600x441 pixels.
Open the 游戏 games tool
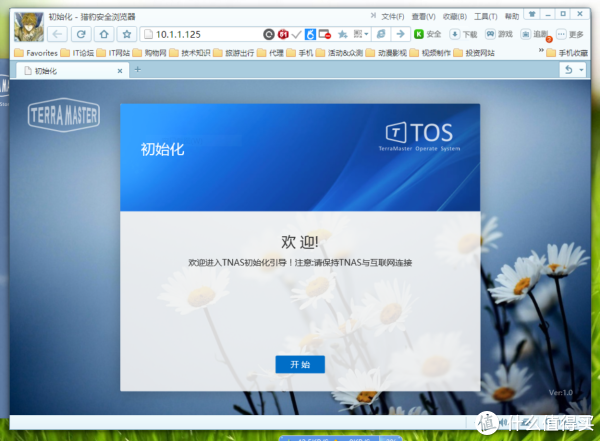499,34
